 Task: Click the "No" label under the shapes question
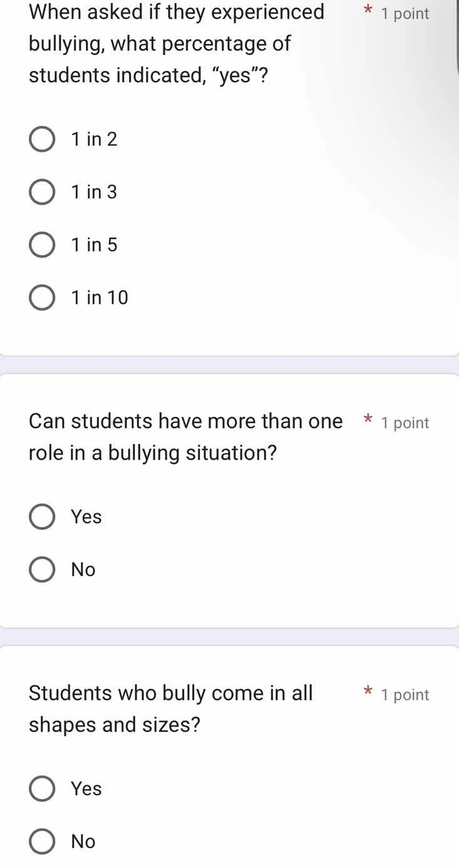[83, 841]
